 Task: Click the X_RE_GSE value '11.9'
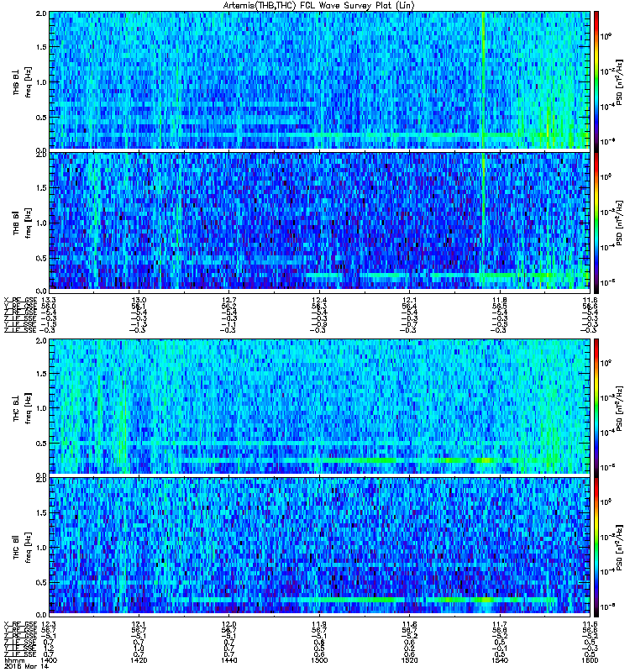[x=319, y=624]
